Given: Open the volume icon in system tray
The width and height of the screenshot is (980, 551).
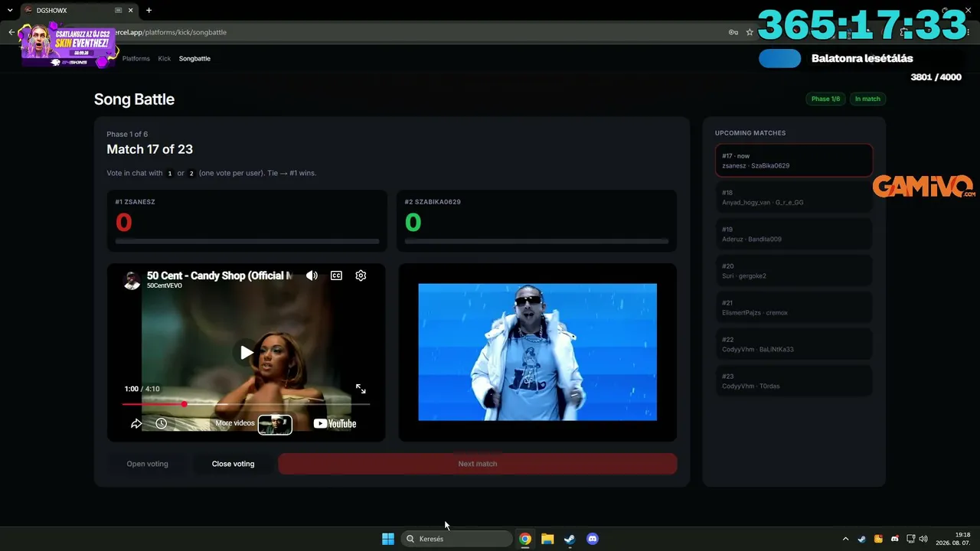Looking at the screenshot, I should 923,539.
